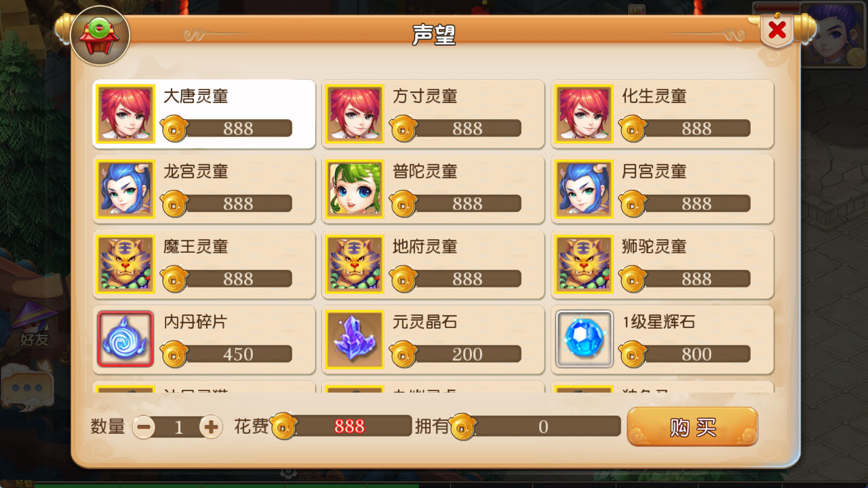
Task: Select the 狮驼灵童 item entry
Action: [662, 265]
